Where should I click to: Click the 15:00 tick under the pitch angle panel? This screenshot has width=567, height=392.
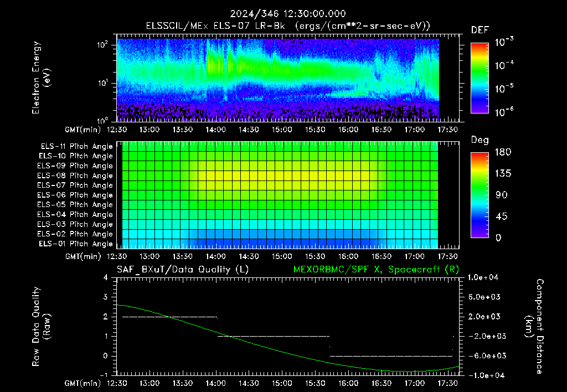click(x=282, y=256)
